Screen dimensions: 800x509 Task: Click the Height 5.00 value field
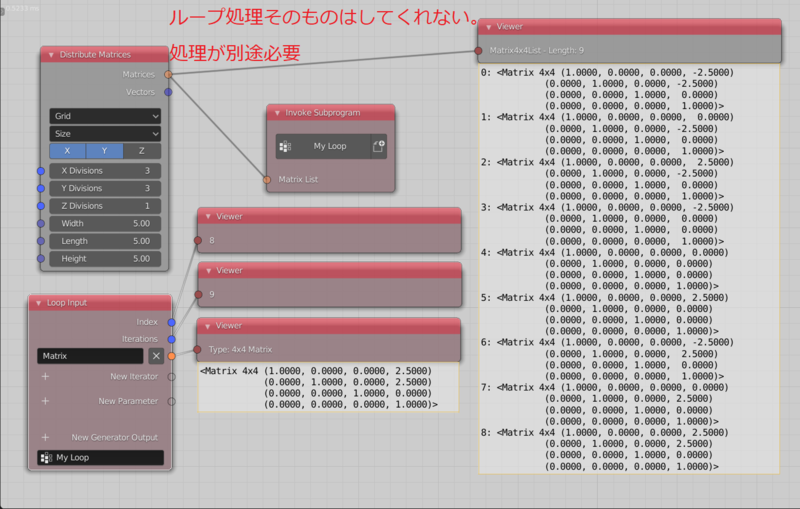(x=105, y=259)
